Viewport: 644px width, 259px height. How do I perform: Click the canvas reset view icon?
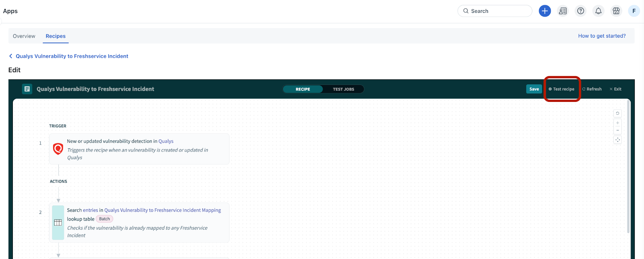pyautogui.click(x=617, y=113)
